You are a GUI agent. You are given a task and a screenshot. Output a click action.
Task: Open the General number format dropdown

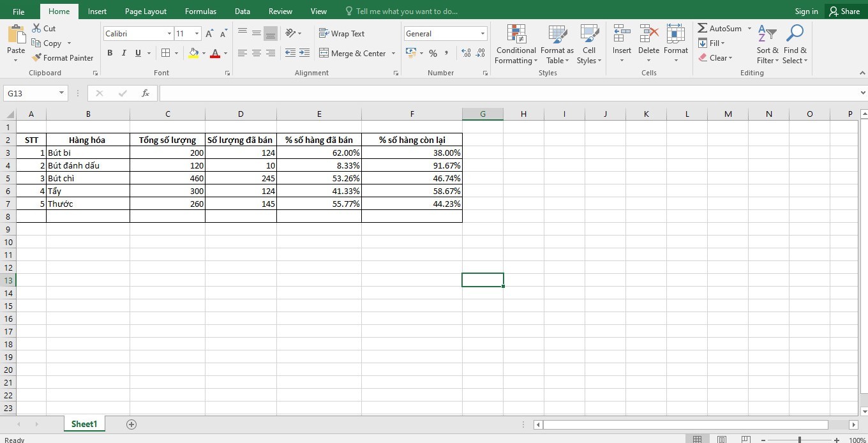pyautogui.click(x=483, y=34)
